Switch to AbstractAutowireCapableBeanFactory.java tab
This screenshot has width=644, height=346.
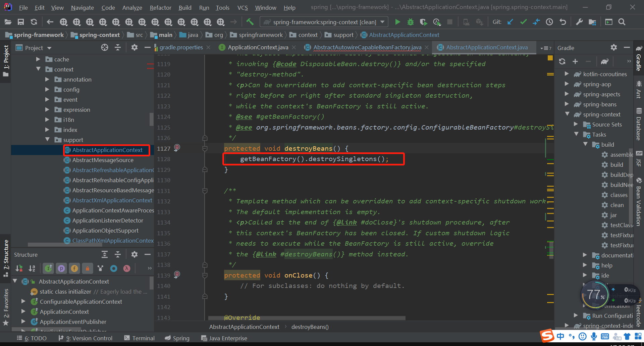(367, 47)
